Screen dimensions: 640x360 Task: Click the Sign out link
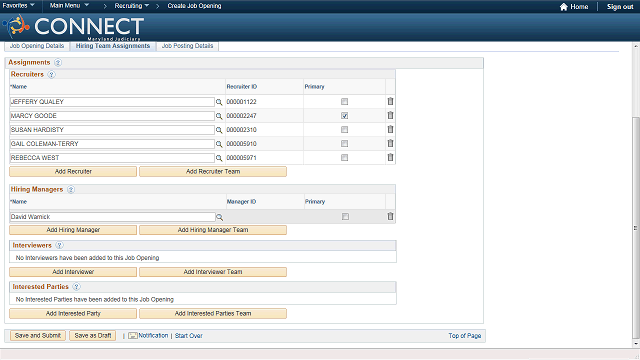point(620,7)
